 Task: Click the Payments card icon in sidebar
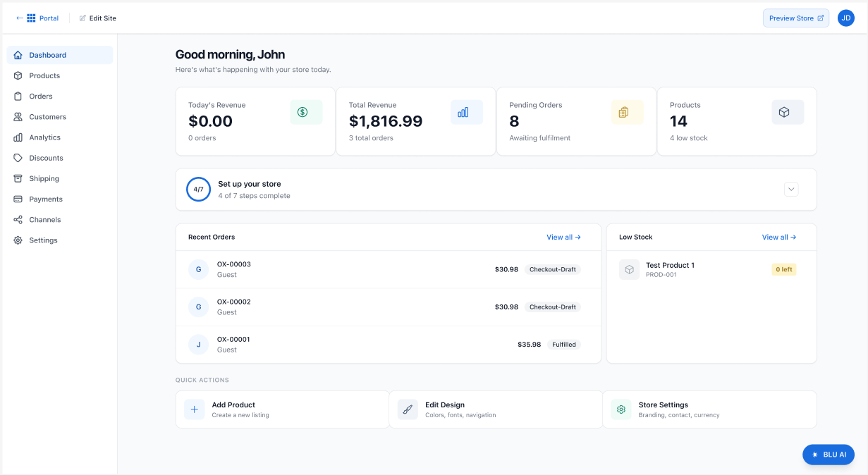(x=18, y=199)
